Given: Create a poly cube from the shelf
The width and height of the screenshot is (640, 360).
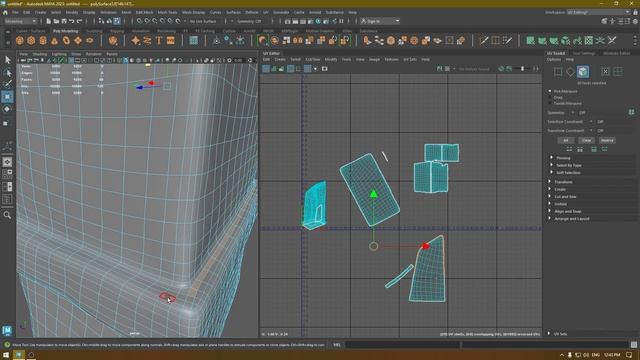Looking at the screenshot, I should 31,40.
